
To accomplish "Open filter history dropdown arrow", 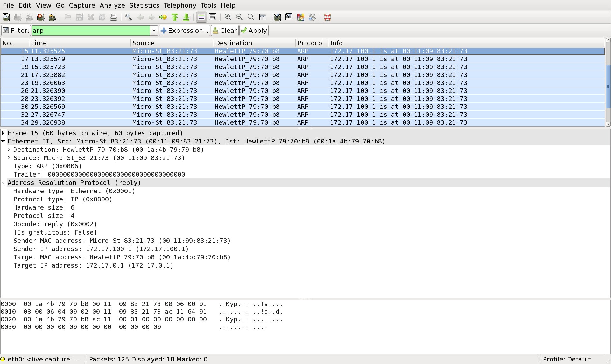I will (154, 31).
